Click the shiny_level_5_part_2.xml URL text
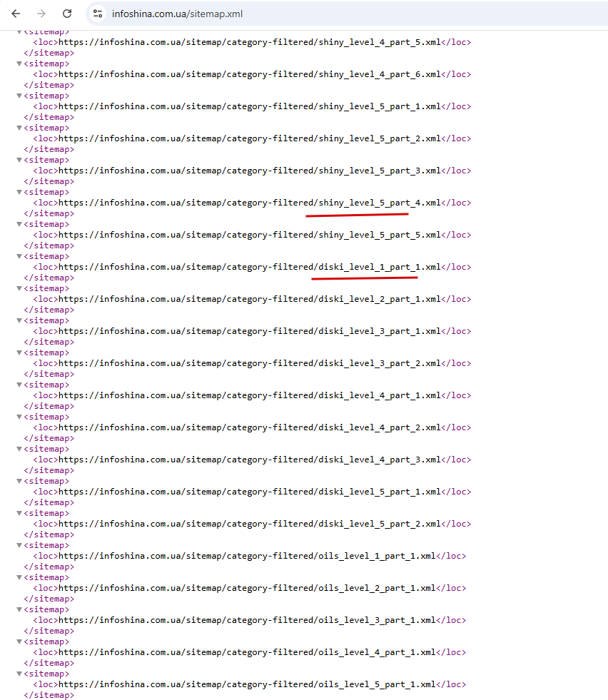 pyautogui.click(x=250, y=139)
